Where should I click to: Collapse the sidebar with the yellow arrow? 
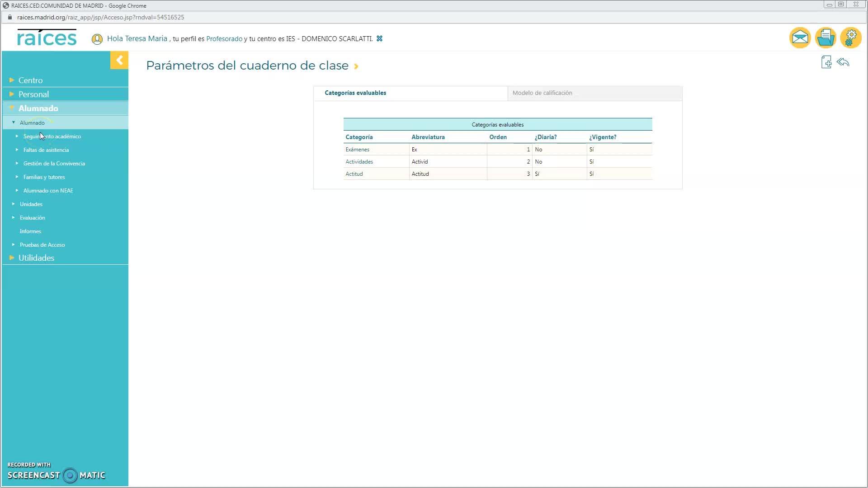pyautogui.click(x=119, y=60)
